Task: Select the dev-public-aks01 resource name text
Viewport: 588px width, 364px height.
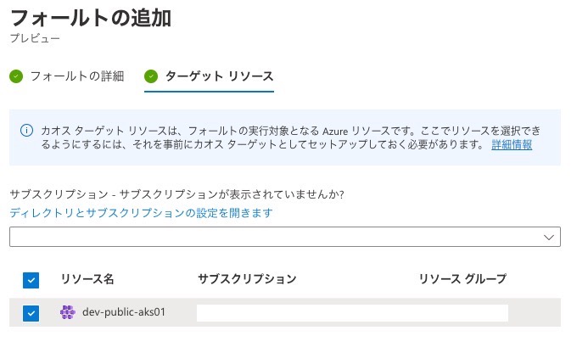Action: pos(124,312)
